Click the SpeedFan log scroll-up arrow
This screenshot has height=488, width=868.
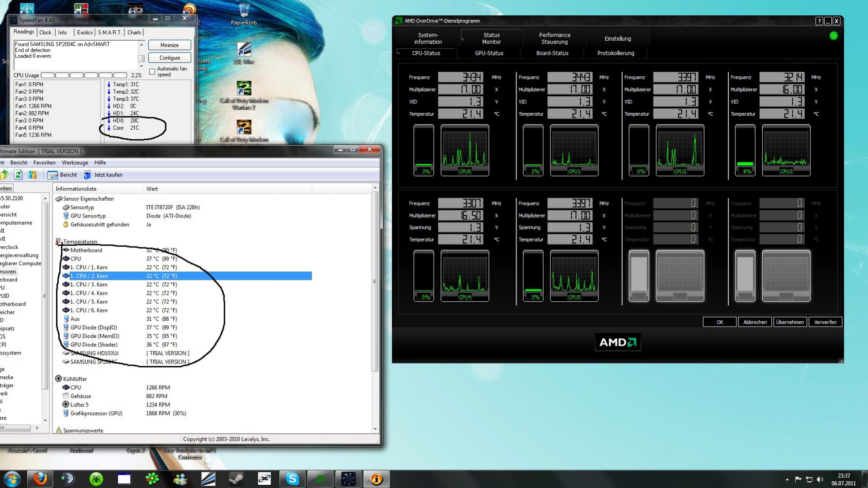[x=142, y=44]
